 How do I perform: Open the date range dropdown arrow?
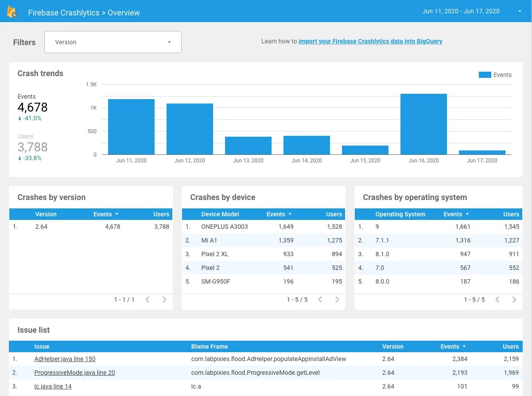click(520, 12)
